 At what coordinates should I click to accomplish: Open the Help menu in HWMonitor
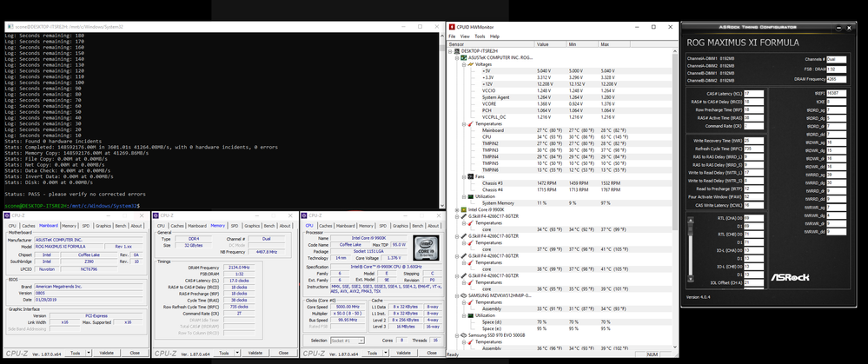(x=494, y=36)
